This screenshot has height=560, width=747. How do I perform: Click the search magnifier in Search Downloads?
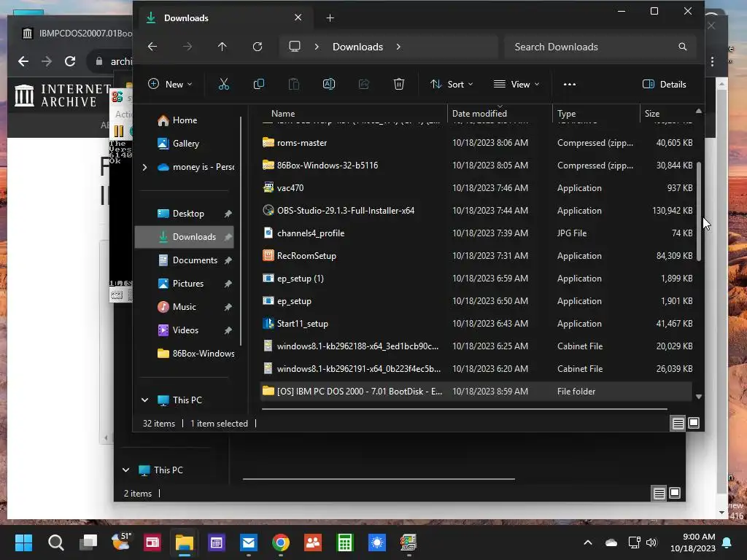(683, 47)
